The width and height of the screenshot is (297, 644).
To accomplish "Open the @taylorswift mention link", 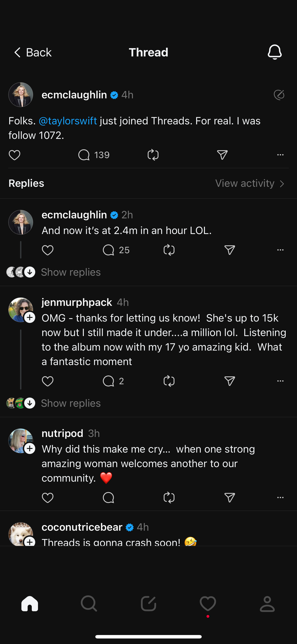I will click(68, 121).
